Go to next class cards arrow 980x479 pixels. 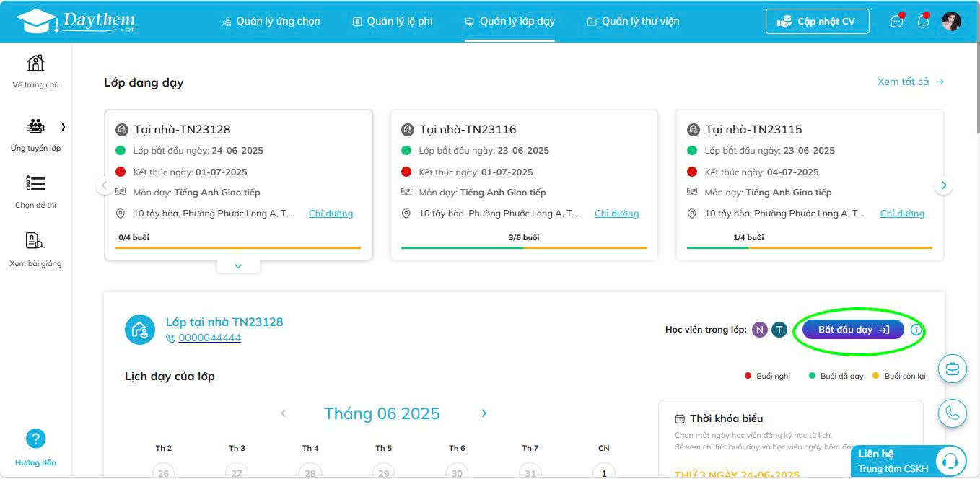pos(943,185)
